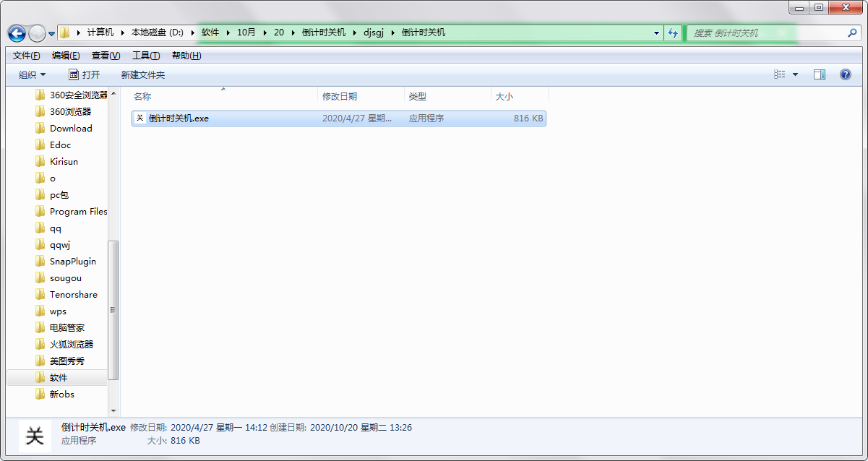The height and width of the screenshot is (461, 868).
Task: Open the 工具(T) menu
Action: (x=146, y=56)
